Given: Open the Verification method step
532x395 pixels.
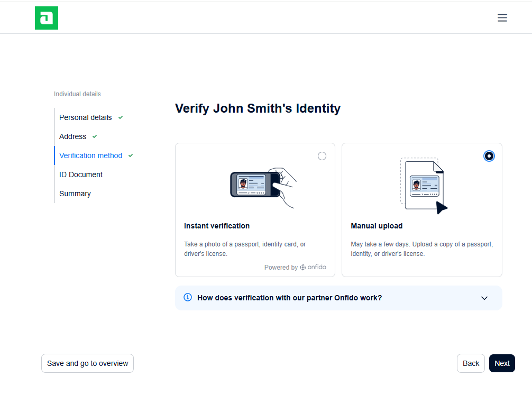Looking at the screenshot, I should [x=90, y=155].
